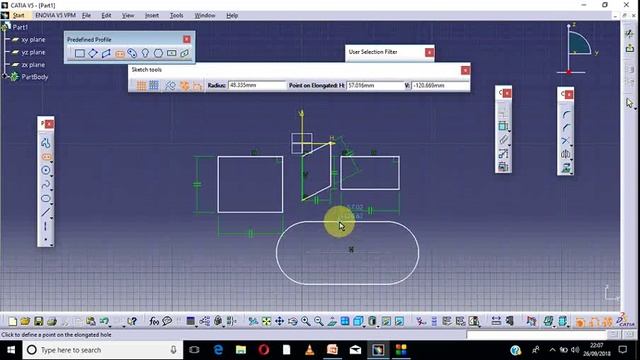
Task: Click the Open folder icon
Action: tap(25, 322)
